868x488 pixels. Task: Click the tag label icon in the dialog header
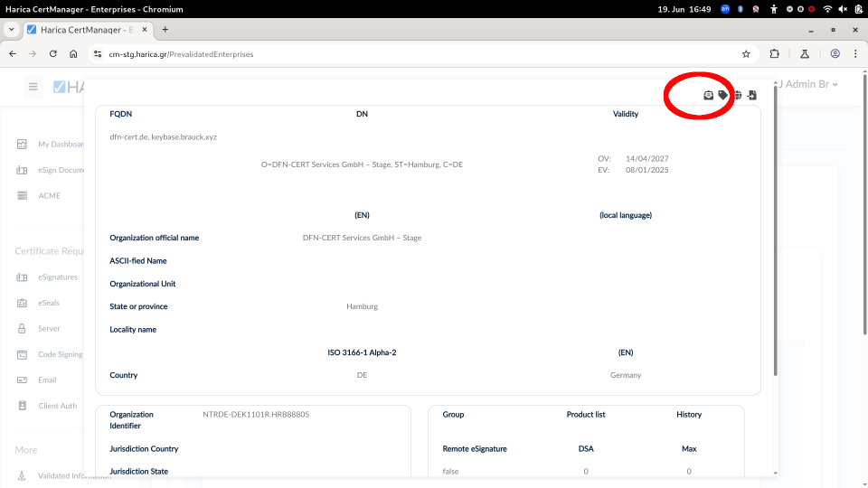click(723, 95)
